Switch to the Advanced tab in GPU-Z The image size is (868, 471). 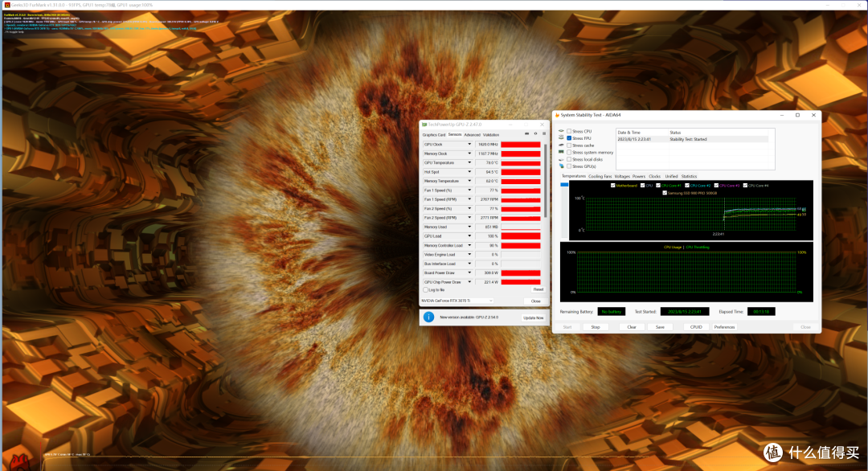[x=473, y=135]
